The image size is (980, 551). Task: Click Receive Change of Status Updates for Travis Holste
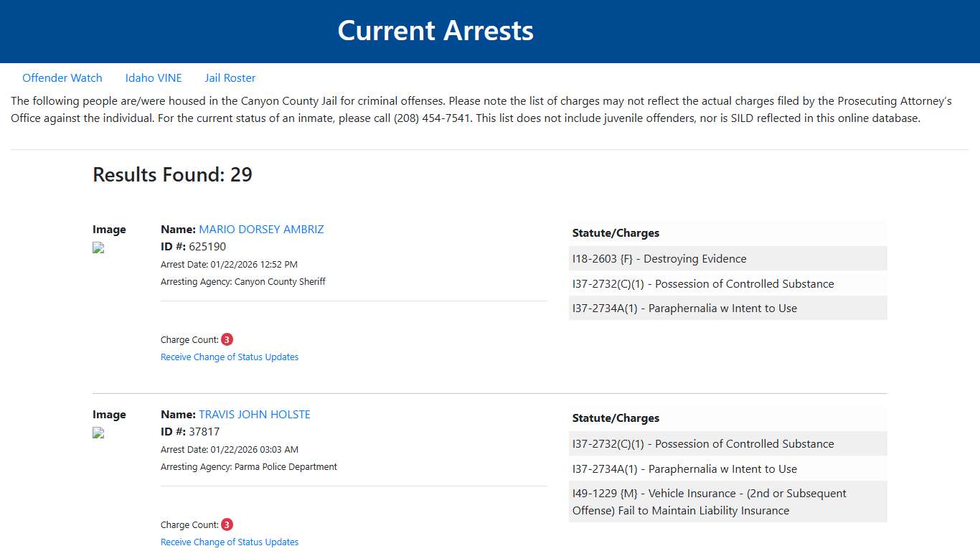(x=230, y=542)
